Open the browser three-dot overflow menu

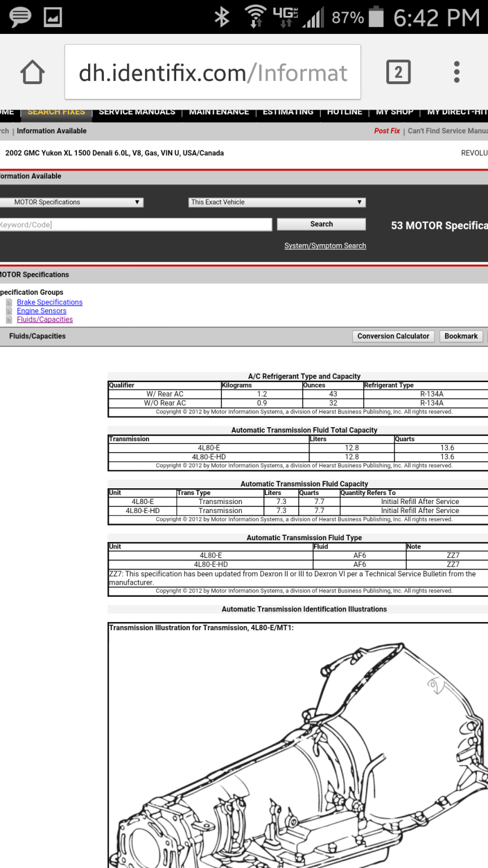[x=456, y=72]
